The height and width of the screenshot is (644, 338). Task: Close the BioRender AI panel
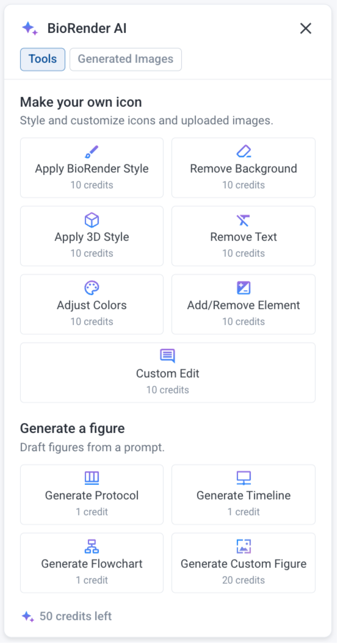[x=305, y=28]
